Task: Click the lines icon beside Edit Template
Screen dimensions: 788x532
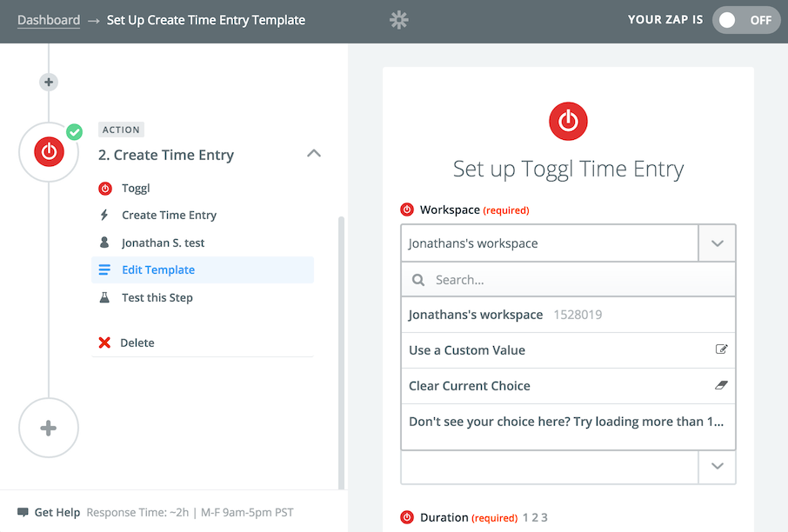Action: coord(104,269)
